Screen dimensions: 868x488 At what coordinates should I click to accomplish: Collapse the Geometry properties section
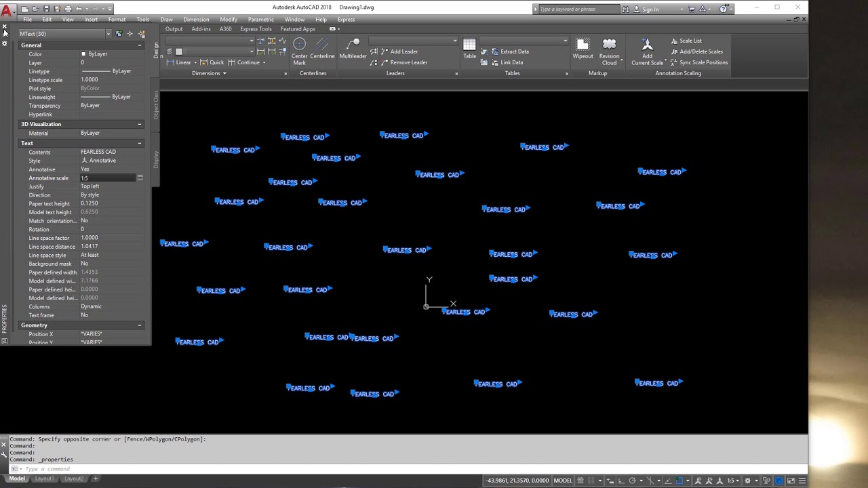pos(140,325)
